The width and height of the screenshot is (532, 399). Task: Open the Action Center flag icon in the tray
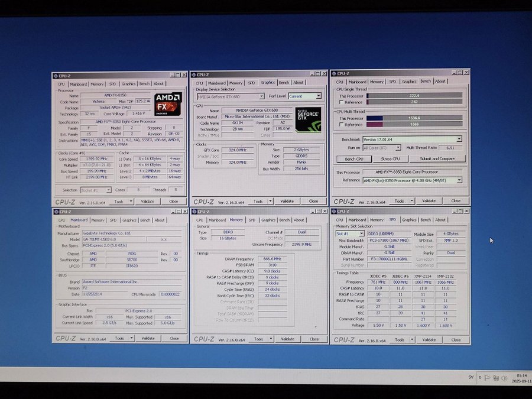[487, 378]
